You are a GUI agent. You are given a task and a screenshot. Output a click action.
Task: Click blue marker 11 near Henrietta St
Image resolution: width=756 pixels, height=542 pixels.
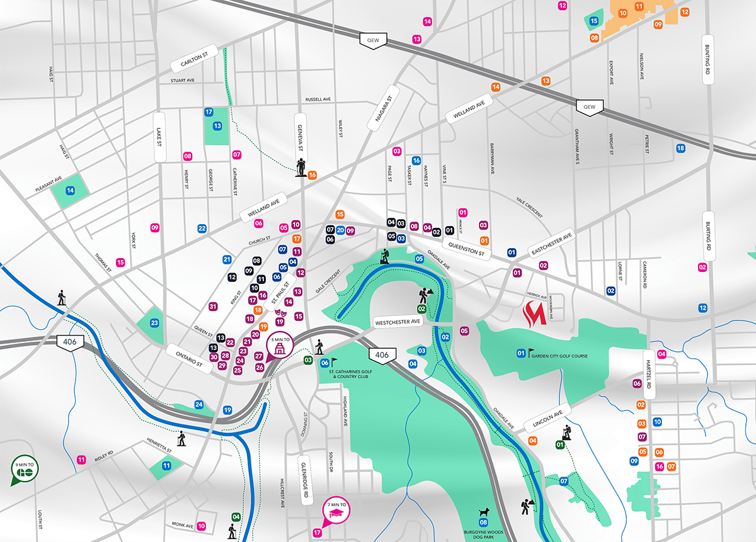coord(166,466)
